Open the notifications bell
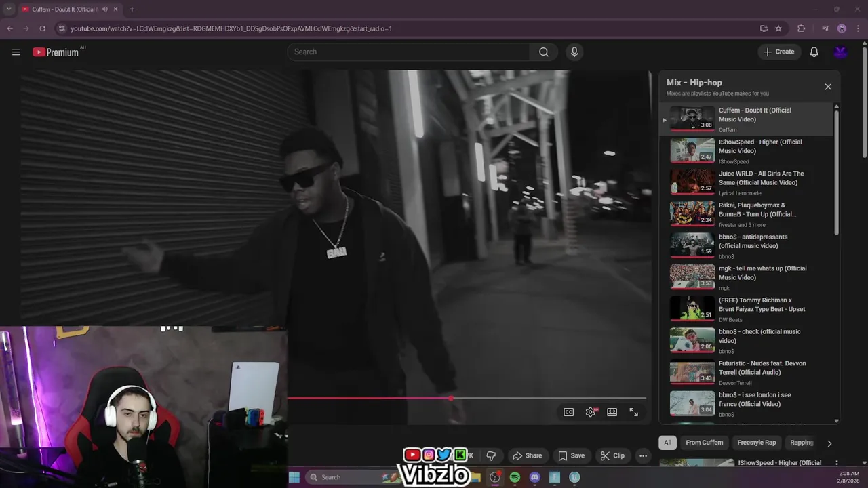This screenshot has width=868, height=488. [x=814, y=52]
